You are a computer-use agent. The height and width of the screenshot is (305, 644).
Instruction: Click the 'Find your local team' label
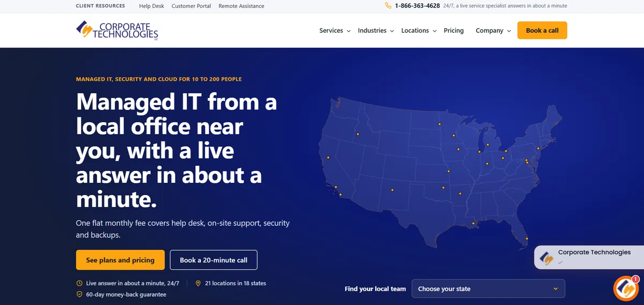(x=375, y=289)
